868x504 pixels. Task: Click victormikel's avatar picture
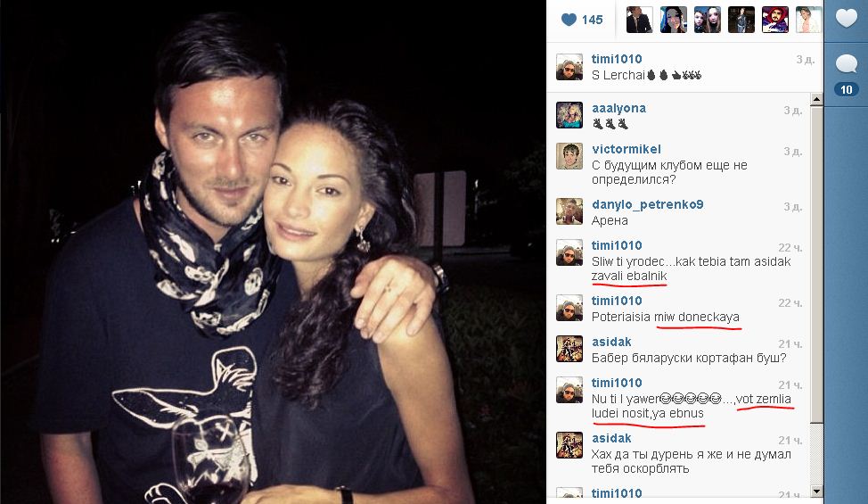point(569,156)
